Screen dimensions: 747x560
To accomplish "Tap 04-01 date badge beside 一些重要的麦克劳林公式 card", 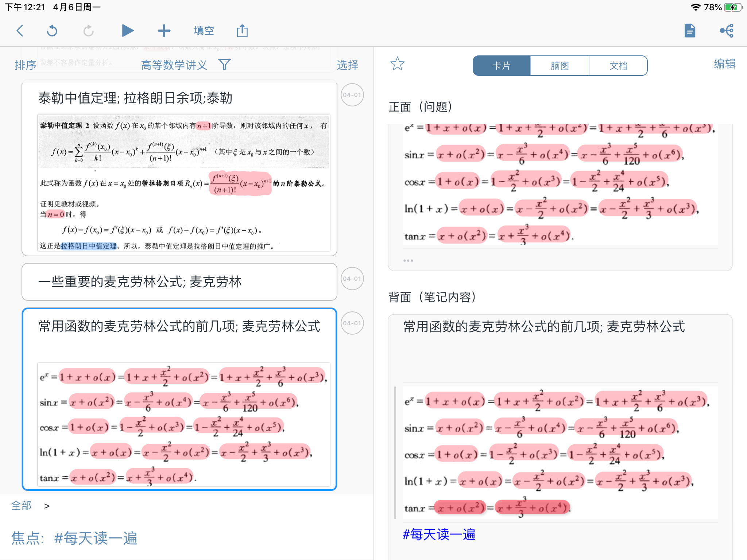I will 352,279.
